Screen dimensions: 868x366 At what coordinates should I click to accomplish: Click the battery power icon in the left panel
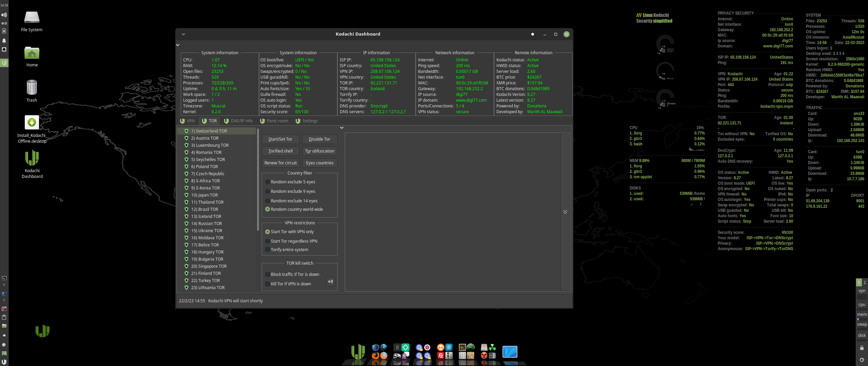4,31
